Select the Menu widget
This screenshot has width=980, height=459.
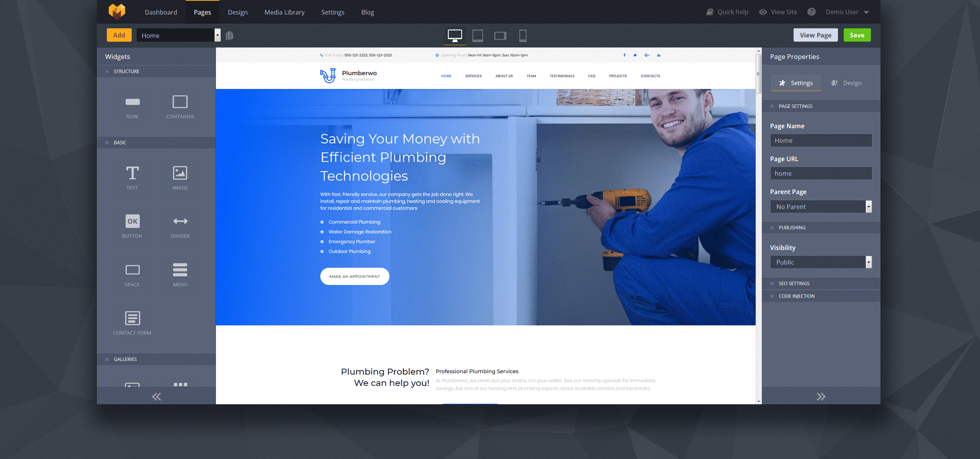click(x=180, y=275)
